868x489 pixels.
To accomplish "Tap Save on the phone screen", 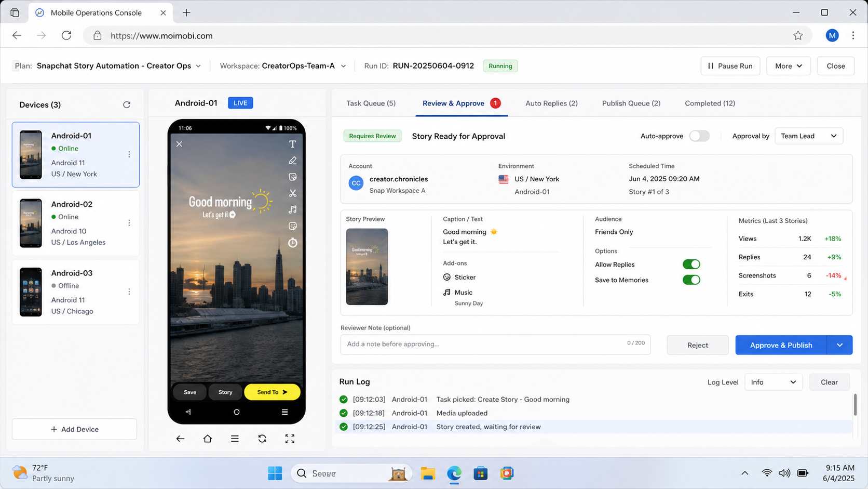I will (x=190, y=392).
